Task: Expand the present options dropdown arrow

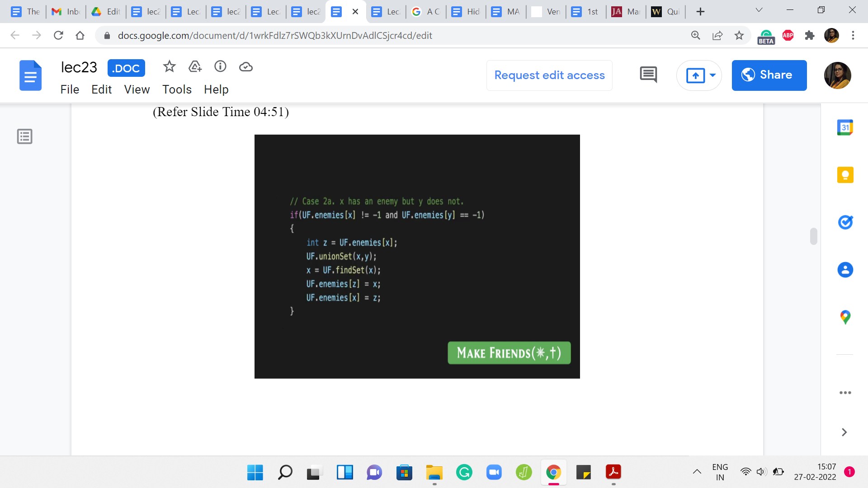Action: [x=713, y=75]
